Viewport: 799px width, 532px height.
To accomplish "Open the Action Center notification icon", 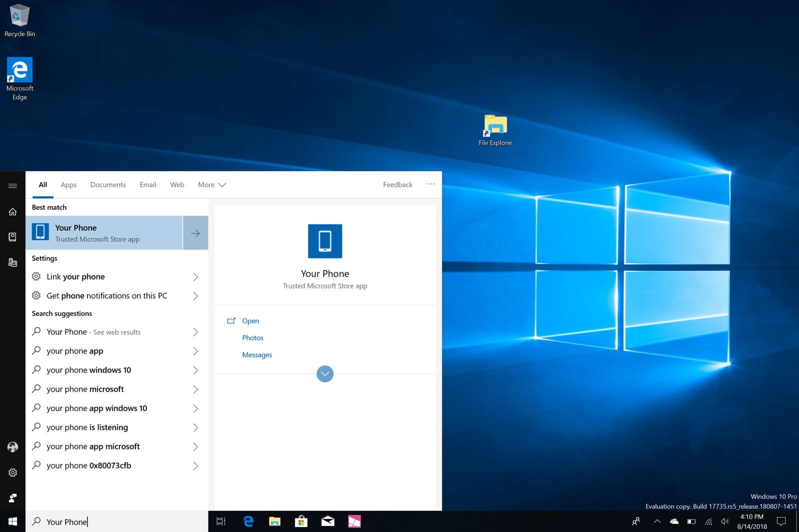I will [x=782, y=522].
